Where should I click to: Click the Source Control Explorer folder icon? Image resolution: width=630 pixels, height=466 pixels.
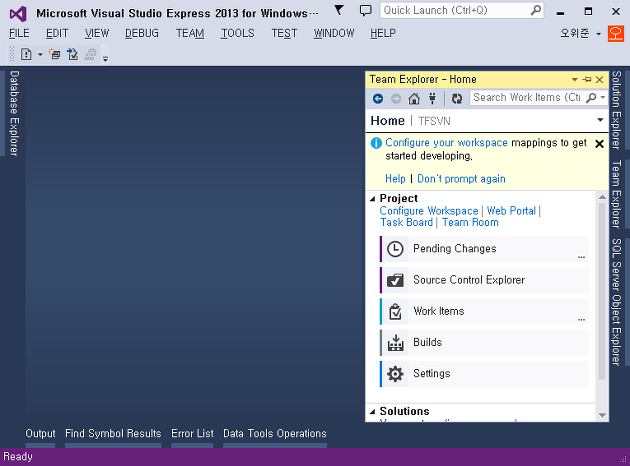pyautogui.click(x=395, y=280)
